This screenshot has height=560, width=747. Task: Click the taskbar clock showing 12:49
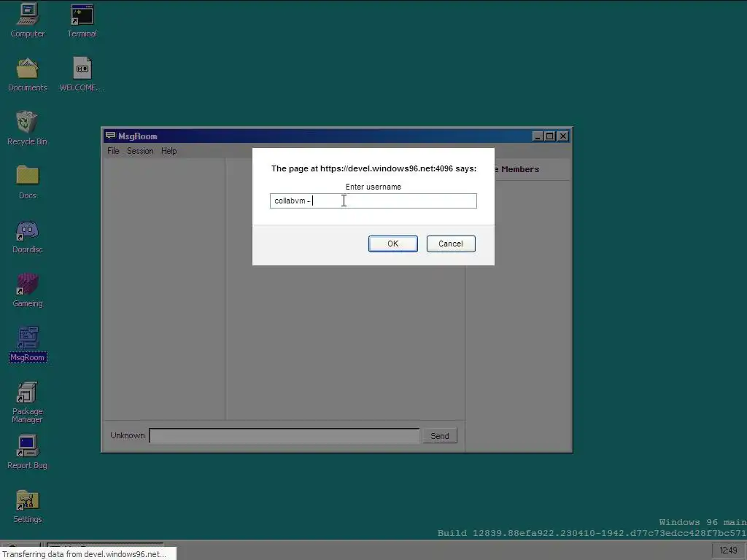coord(729,551)
